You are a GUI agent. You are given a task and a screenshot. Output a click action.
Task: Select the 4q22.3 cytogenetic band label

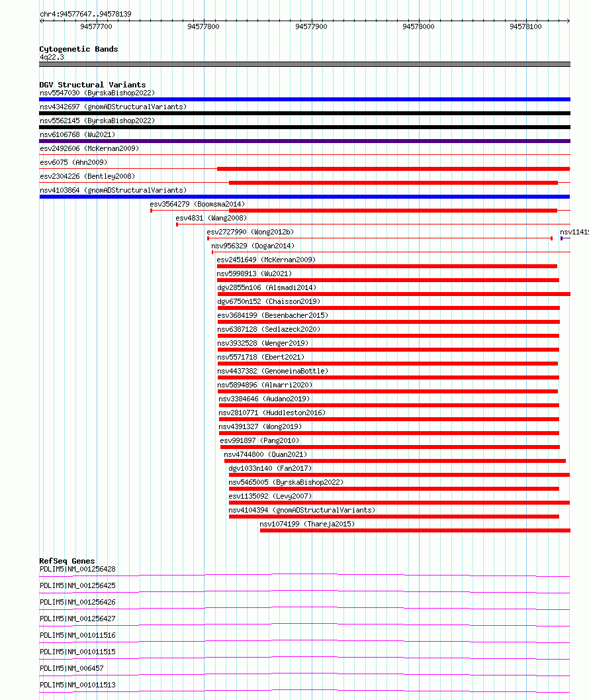click(x=52, y=57)
